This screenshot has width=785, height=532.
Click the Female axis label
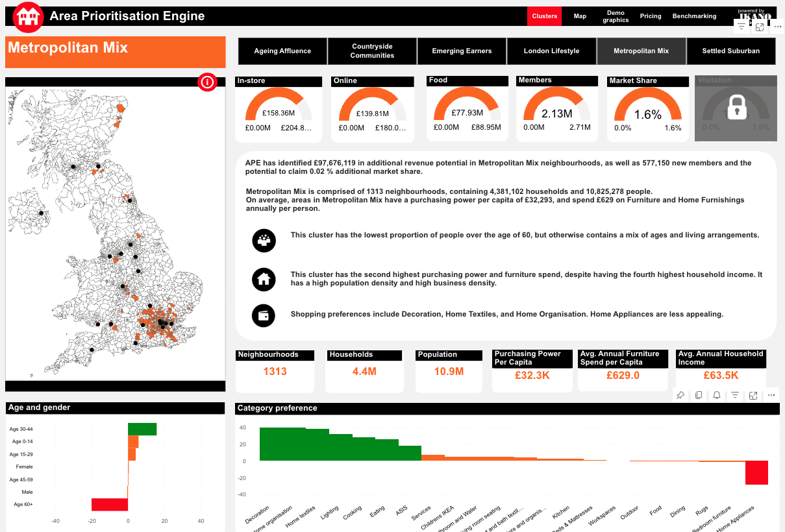[24, 466]
